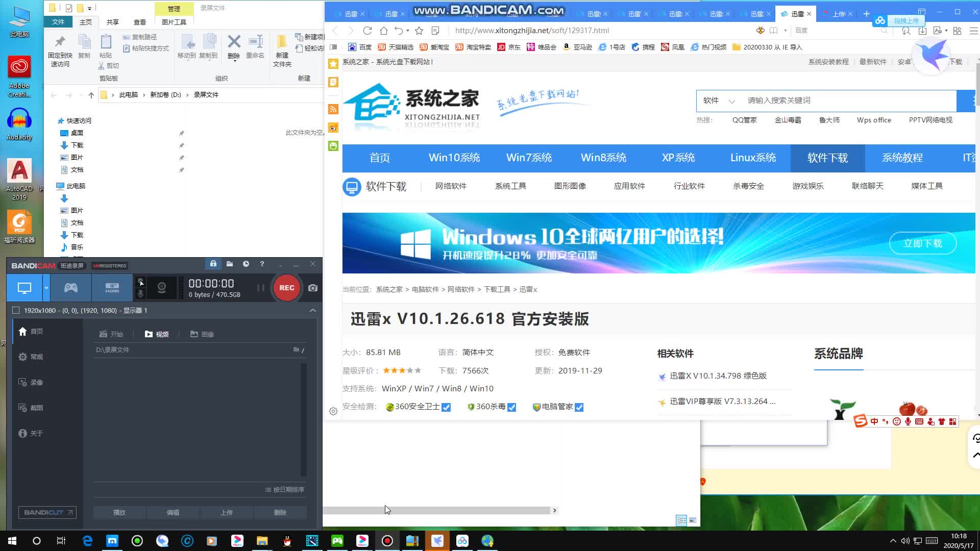Open Bandicam 关于 section

point(31,434)
